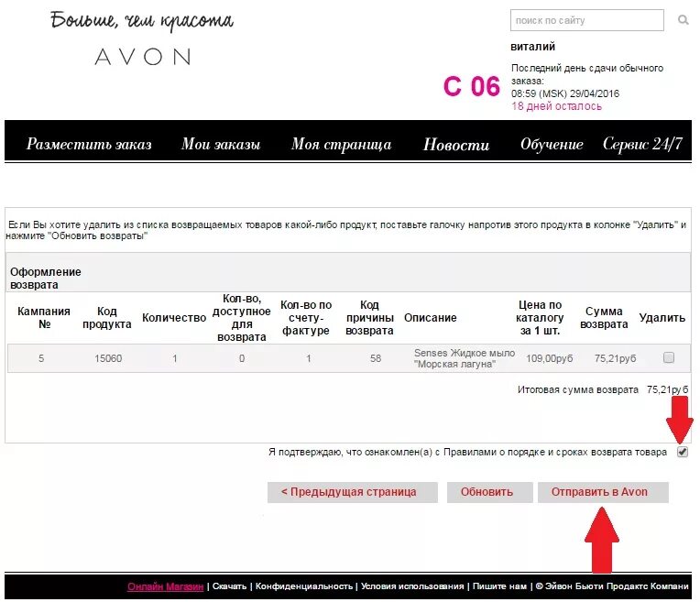This screenshot has width=700, height=602.
Task: Tick the Удалить checkbox for product 15060
Action: pos(669,357)
